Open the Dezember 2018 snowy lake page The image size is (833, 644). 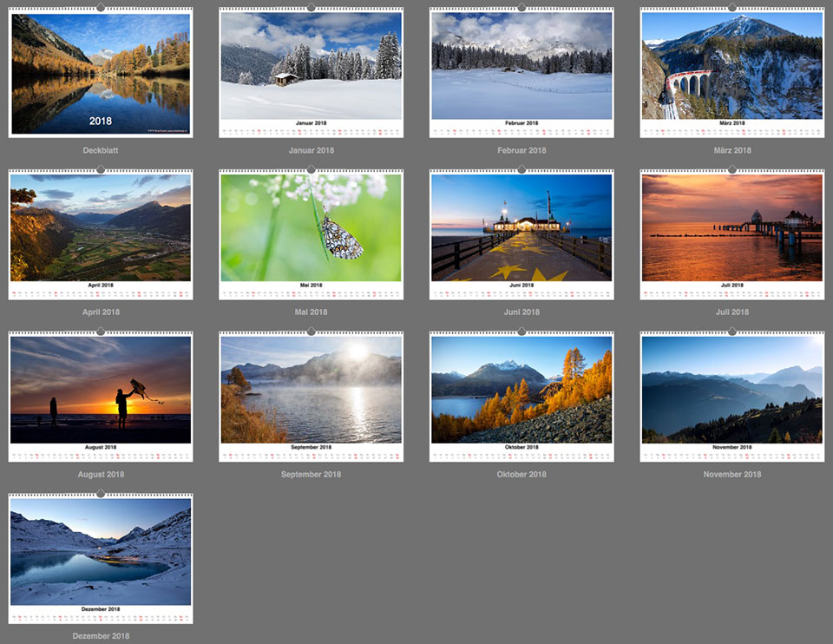(101, 554)
